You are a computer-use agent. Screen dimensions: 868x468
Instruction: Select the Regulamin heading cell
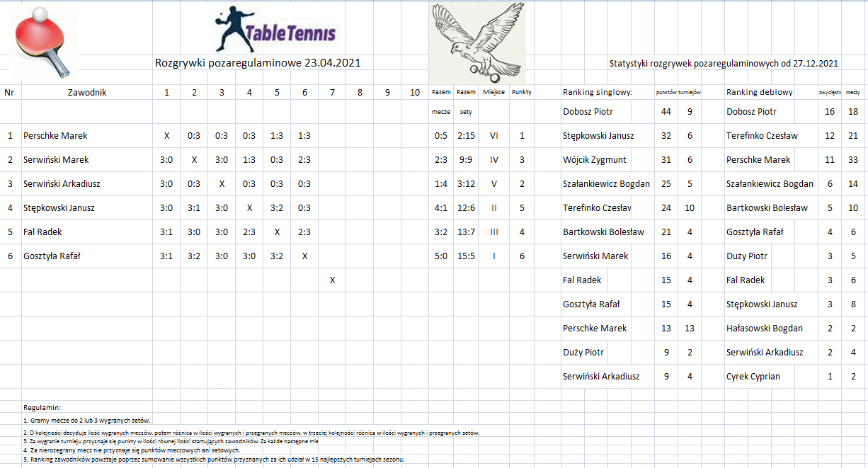point(42,408)
